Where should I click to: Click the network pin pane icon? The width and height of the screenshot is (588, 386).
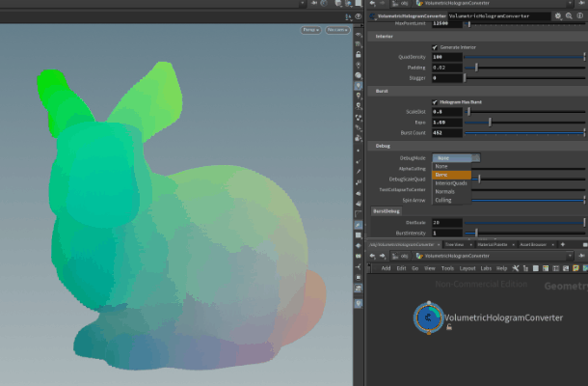pyautogui.click(x=581, y=256)
